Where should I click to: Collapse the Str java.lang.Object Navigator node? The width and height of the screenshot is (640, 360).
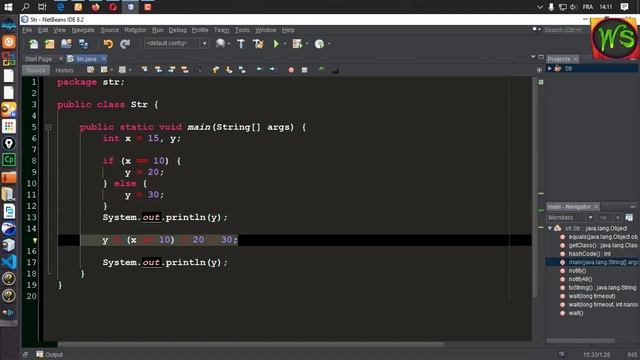click(x=550, y=228)
